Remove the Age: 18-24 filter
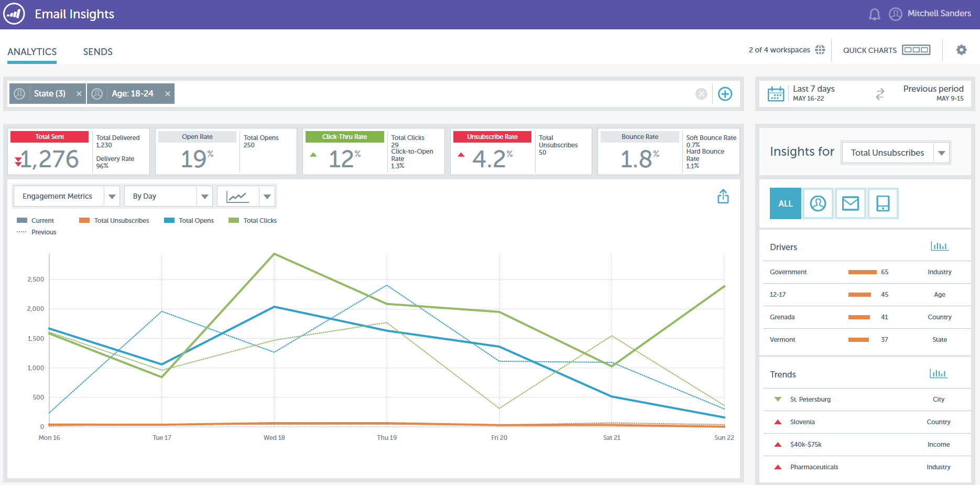980x485 pixels. coord(168,94)
